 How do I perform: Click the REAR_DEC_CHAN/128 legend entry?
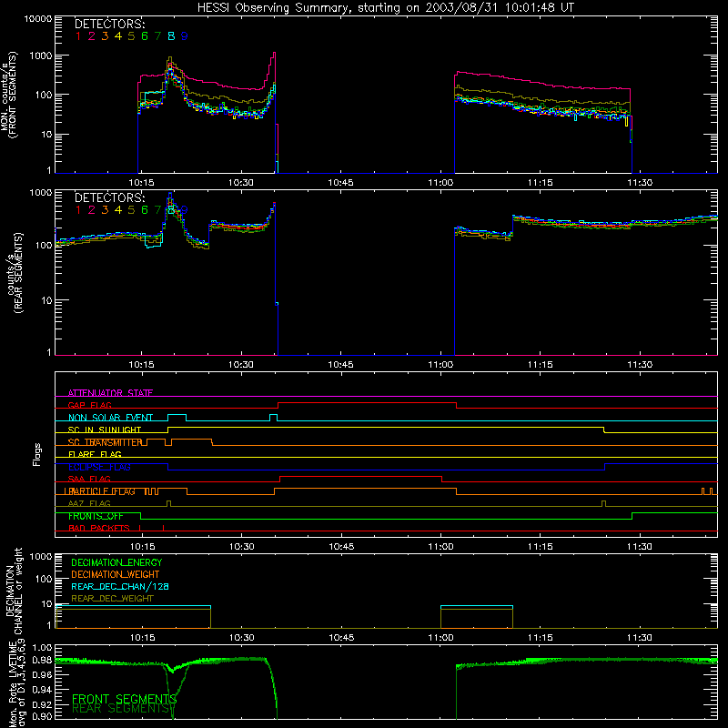(x=120, y=586)
